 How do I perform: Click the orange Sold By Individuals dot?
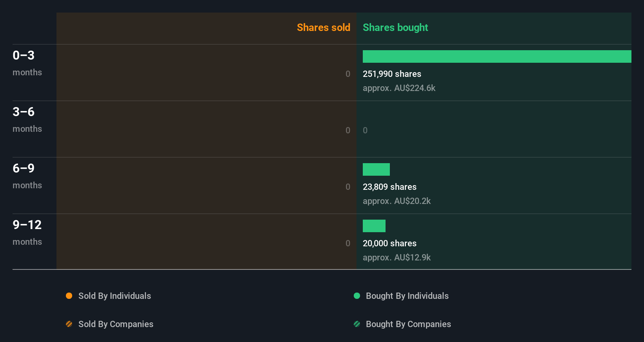click(69, 296)
